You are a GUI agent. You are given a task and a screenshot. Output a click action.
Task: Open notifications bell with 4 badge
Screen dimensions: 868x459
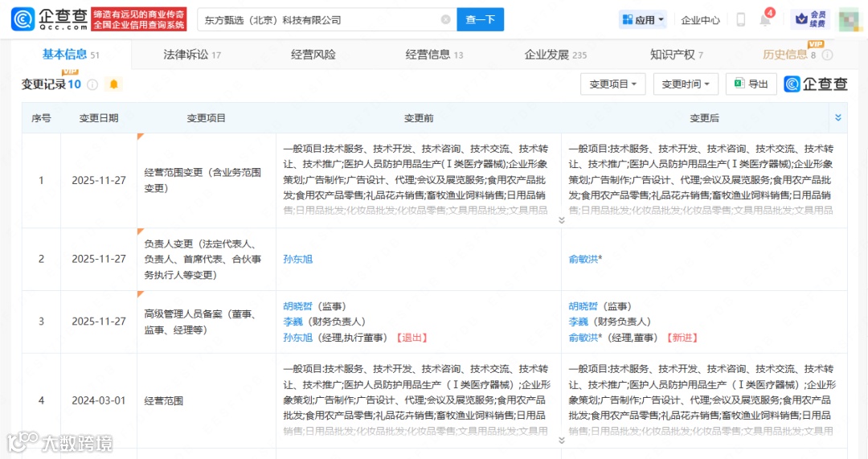766,18
